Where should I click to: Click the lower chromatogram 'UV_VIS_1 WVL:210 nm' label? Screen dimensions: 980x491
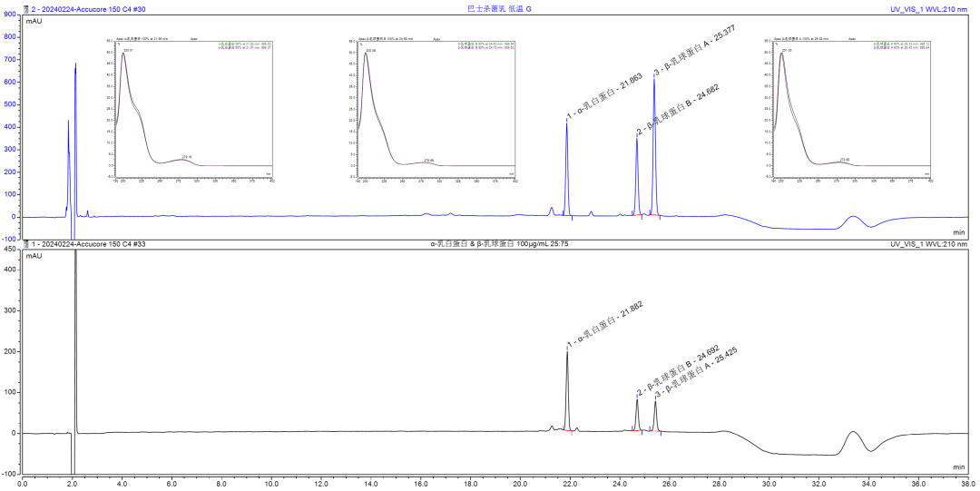(x=929, y=243)
